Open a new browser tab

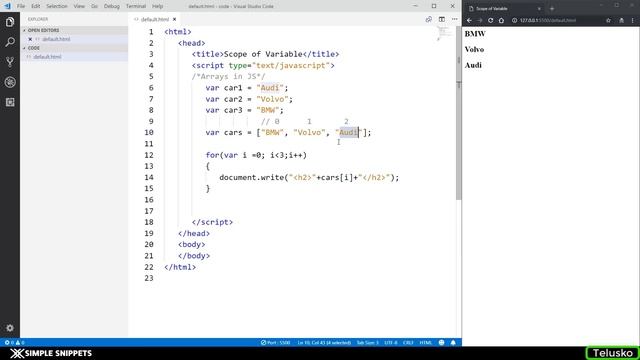coord(552,9)
